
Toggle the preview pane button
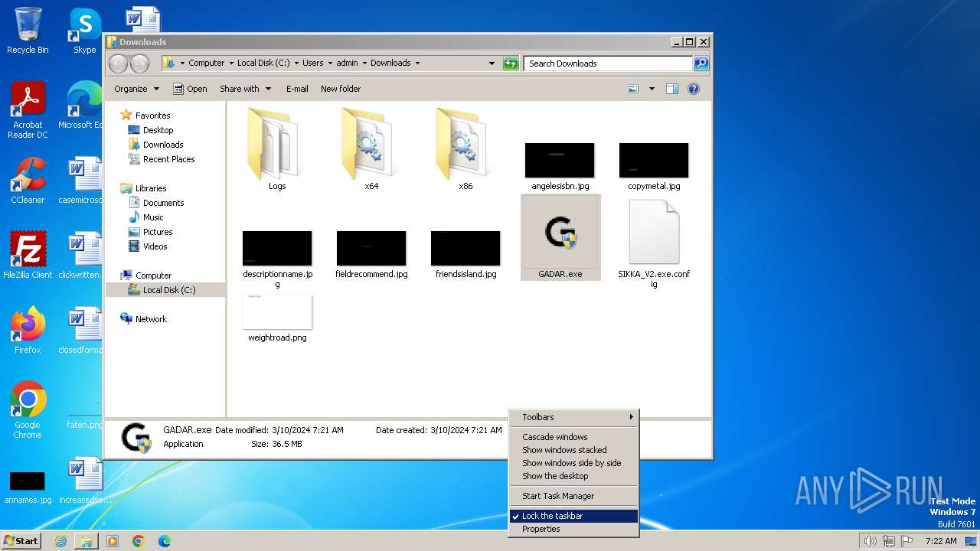(671, 89)
